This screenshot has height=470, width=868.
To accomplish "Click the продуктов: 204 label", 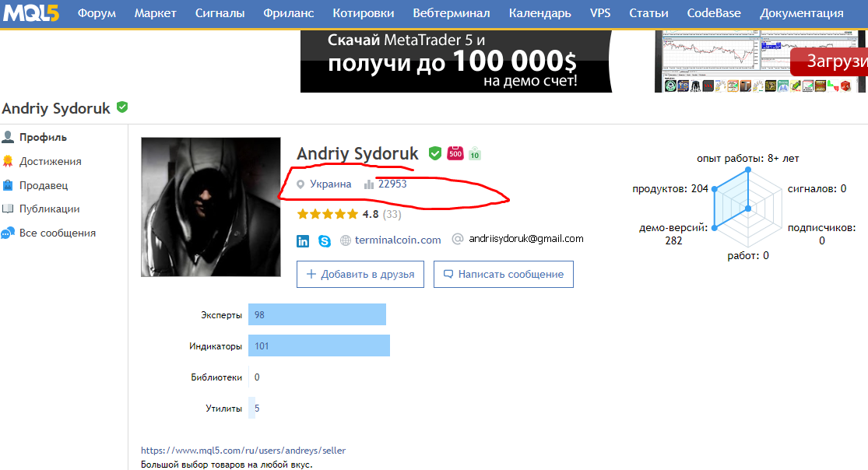I will pyautogui.click(x=670, y=189).
